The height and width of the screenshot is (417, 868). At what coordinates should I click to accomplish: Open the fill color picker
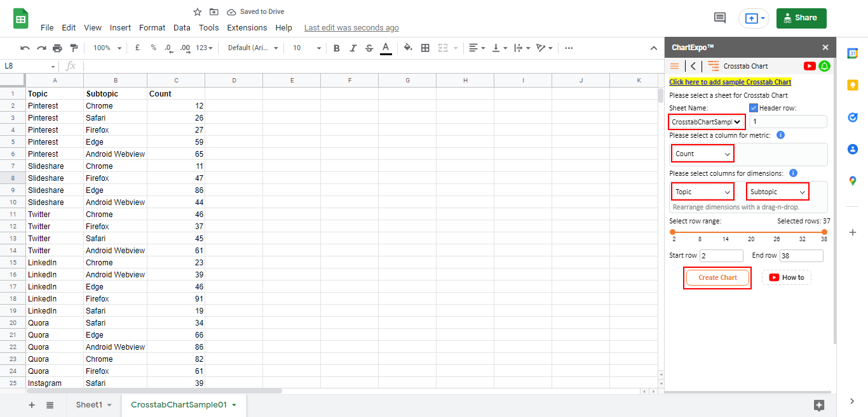[x=408, y=48]
